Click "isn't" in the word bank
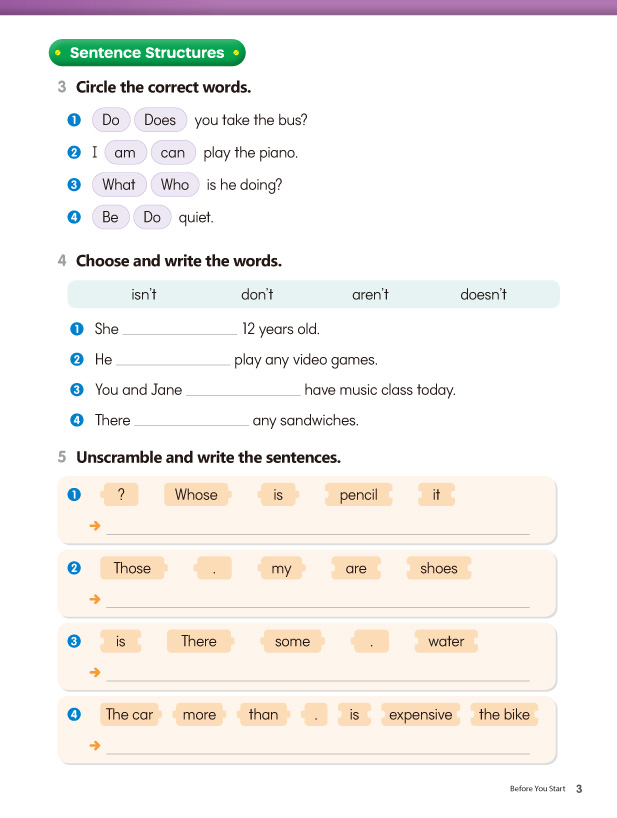The width and height of the screenshot is (617, 818). pos(144,295)
